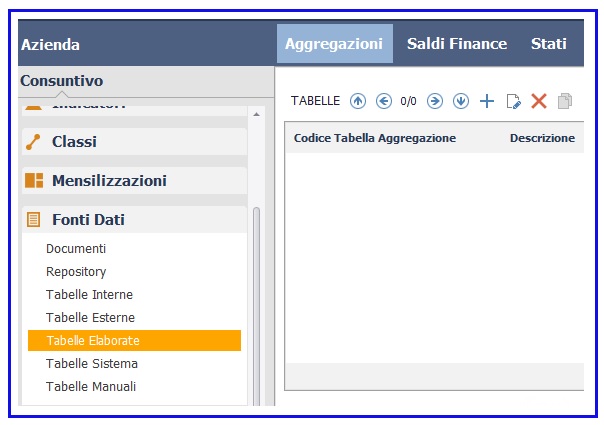Select Tabelle Interne item
The width and height of the screenshot is (604, 425).
[x=89, y=294]
